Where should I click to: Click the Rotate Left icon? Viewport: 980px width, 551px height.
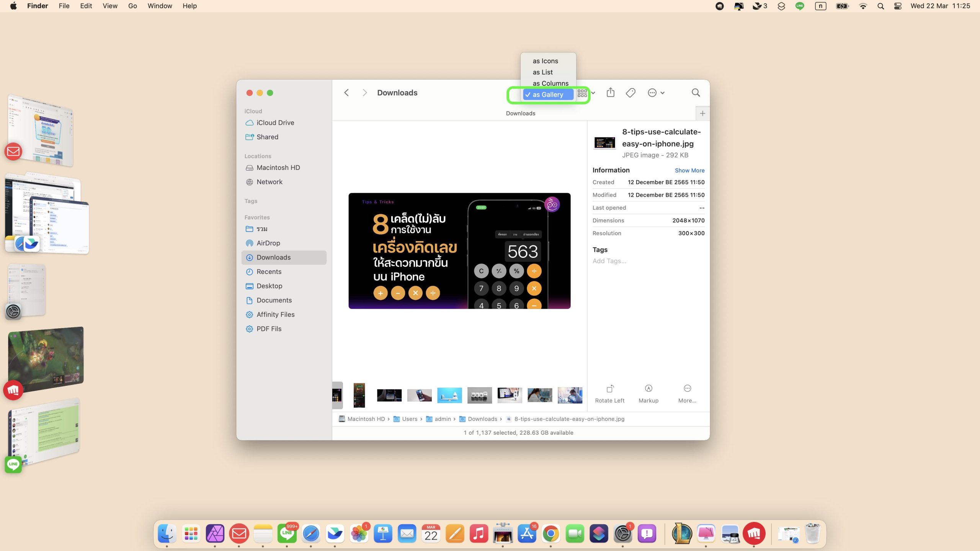tap(610, 389)
